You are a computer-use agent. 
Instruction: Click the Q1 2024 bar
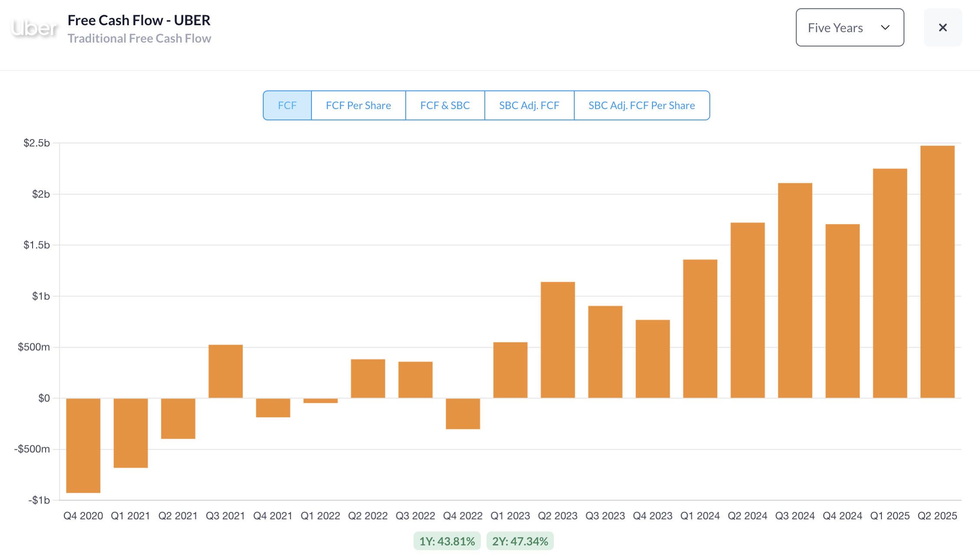tap(700, 329)
